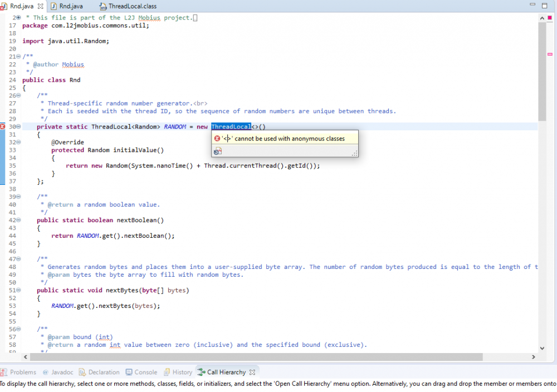Collapse the anonymous class fold at line 30

coord(19,127)
